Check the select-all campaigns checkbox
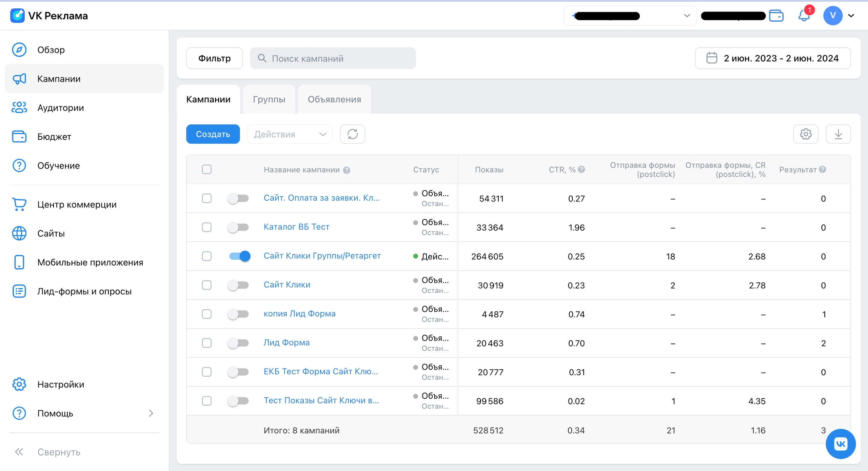Viewport: 868px width, 471px height. (x=206, y=169)
